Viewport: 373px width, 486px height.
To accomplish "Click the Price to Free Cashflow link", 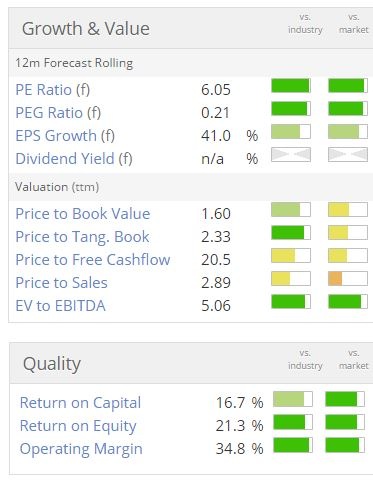I will click(x=93, y=260).
